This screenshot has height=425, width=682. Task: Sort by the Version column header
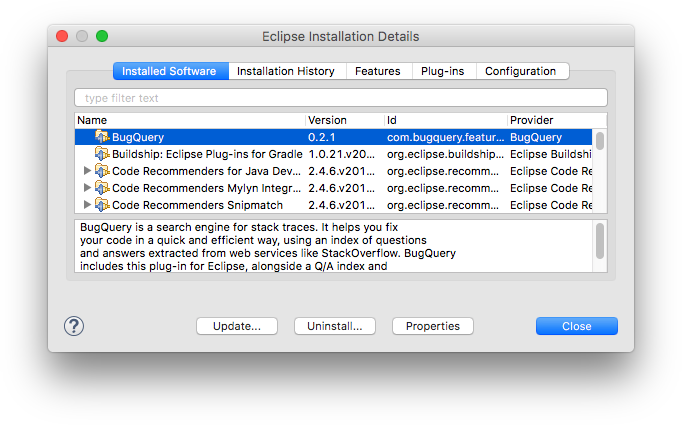tap(345, 120)
